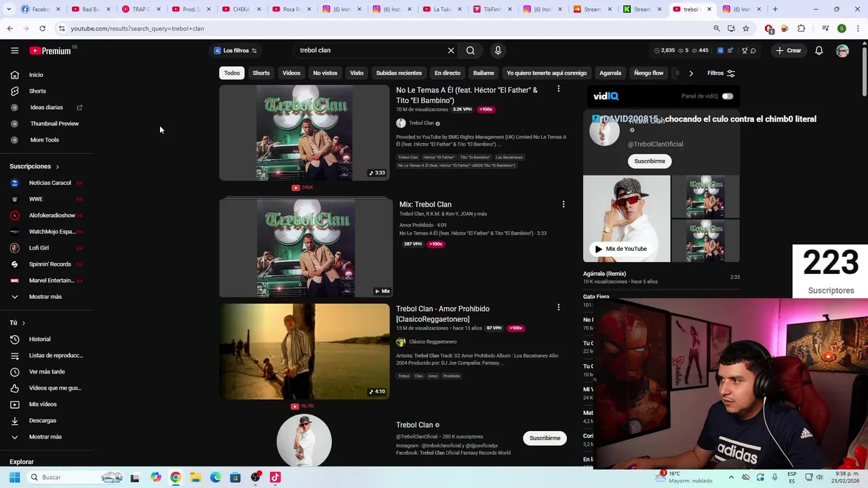Open options menu for Amor Prohibido video
The height and width of the screenshot is (488, 868).
point(558,308)
